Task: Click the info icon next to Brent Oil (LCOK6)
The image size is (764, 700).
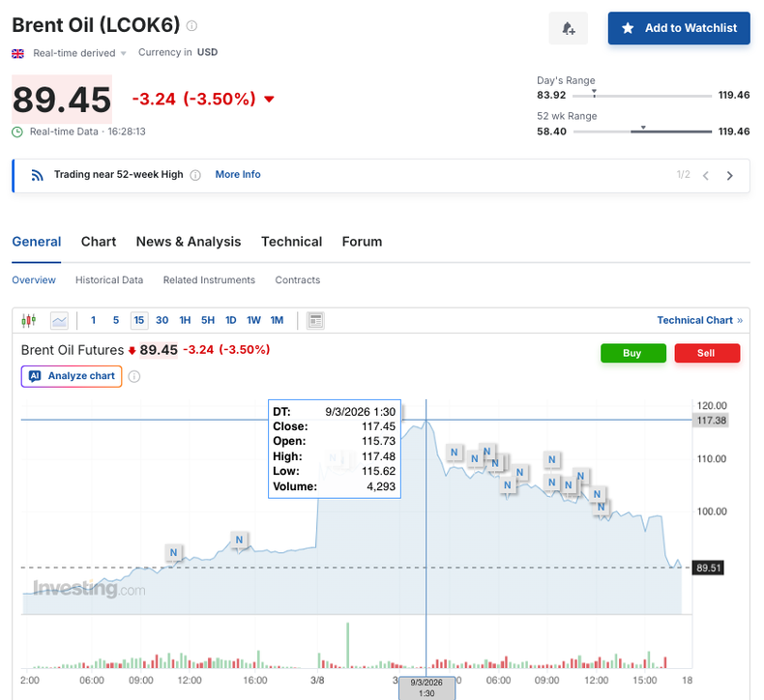Action: [x=192, y=26]
